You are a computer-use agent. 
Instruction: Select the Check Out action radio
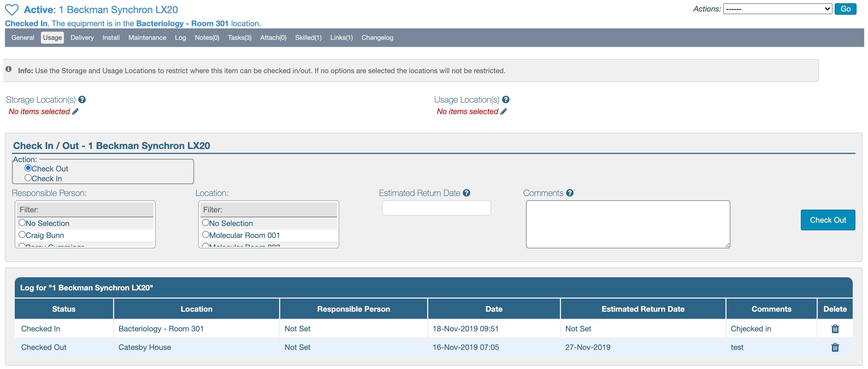28,168
